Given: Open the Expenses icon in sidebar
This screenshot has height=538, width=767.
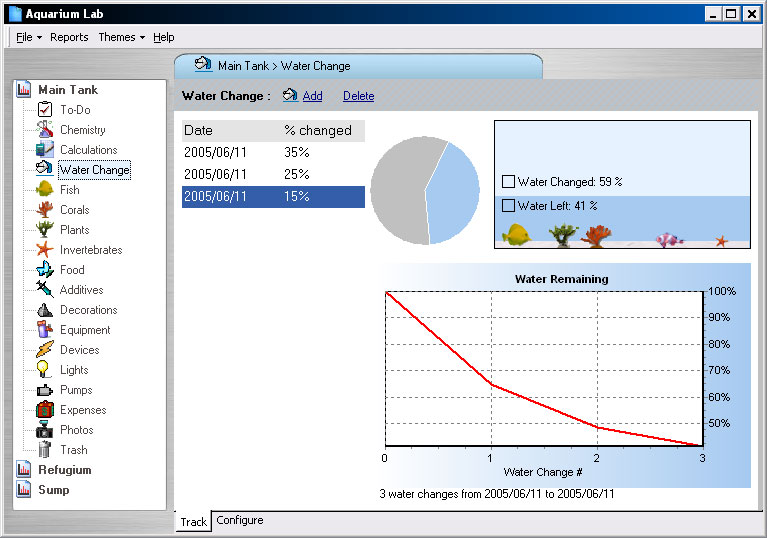Looking at the screenshot, I should [x=44, y=410].
